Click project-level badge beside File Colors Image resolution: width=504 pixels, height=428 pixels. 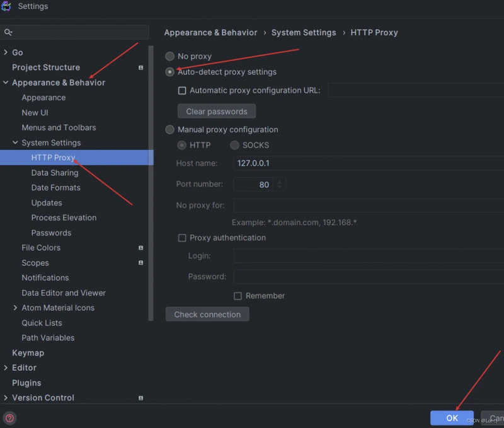click(x=140, y=248)
